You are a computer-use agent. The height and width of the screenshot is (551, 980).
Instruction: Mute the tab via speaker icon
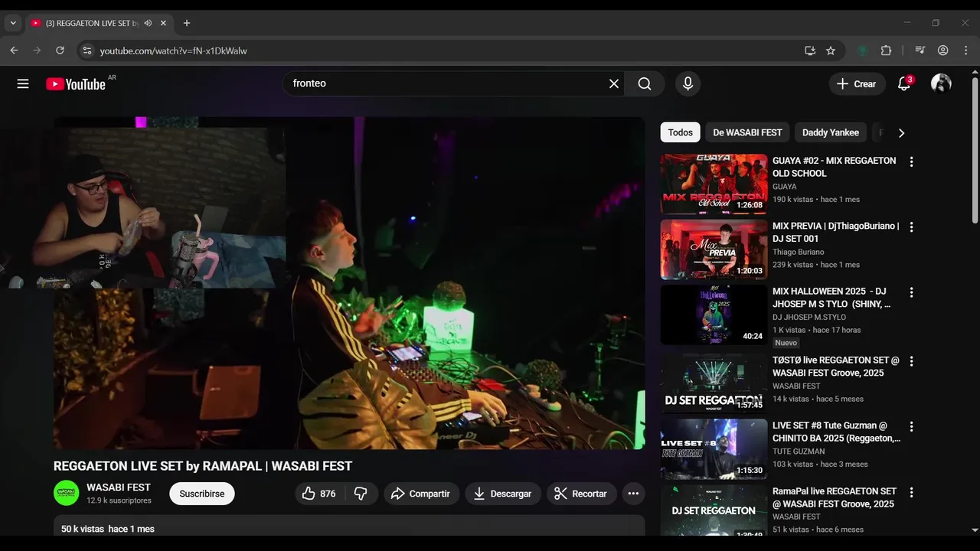148,23
